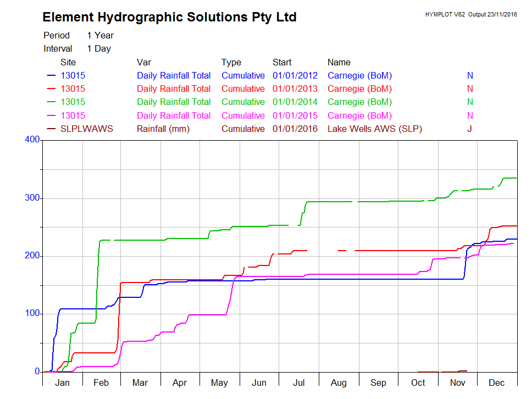Click the green legend line for 2014
Image resolution: width=532 pixels, height=399 pixels.
point(52,102)
